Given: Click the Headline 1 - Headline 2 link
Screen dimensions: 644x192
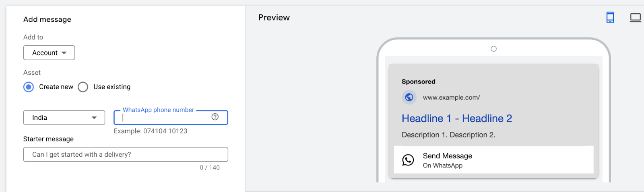Looking at the screenshot, I should click(457, 118).
